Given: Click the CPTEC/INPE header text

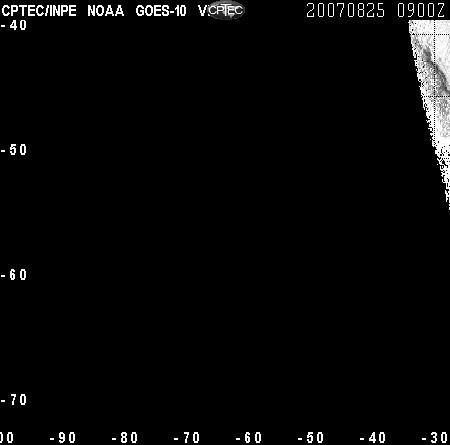Looking at the screenshot, I should [39, 11].
